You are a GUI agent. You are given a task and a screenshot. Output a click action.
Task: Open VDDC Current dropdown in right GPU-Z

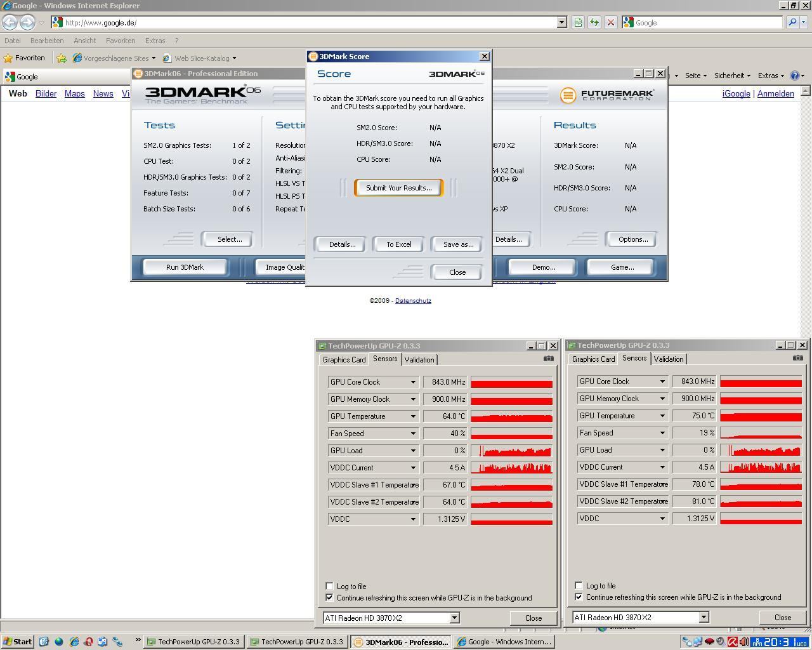662,467
